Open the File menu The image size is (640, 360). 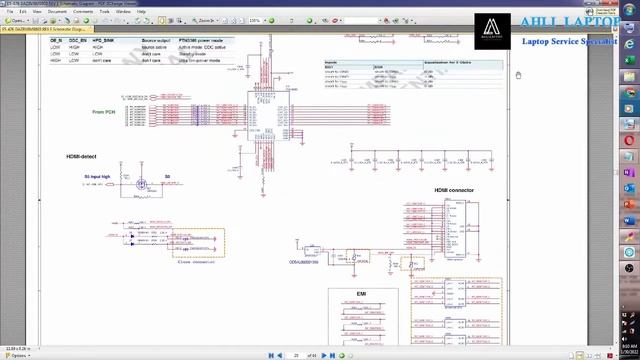click(x=10, y=11)
